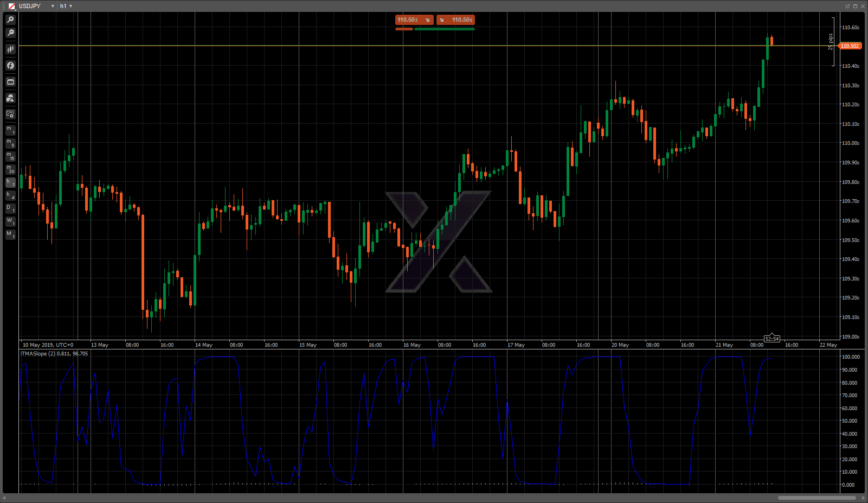The width and height of the screenshot is (868, 503).
Task: Click the zoom out magnifier icon
Action: [10, 33]
